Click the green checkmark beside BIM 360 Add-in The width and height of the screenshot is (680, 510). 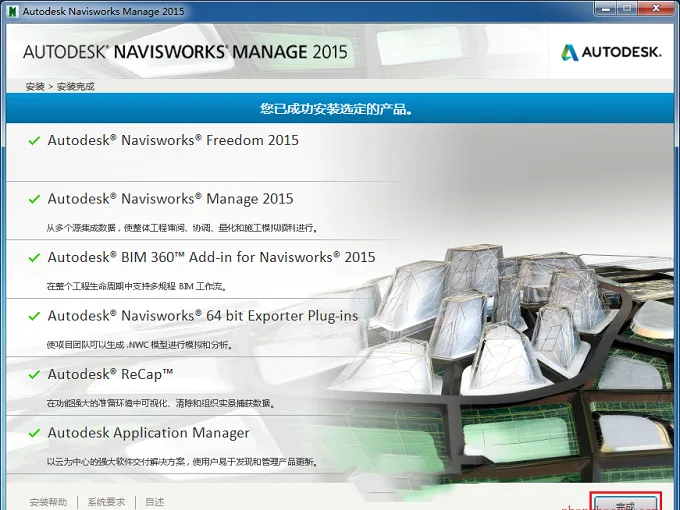34,258
